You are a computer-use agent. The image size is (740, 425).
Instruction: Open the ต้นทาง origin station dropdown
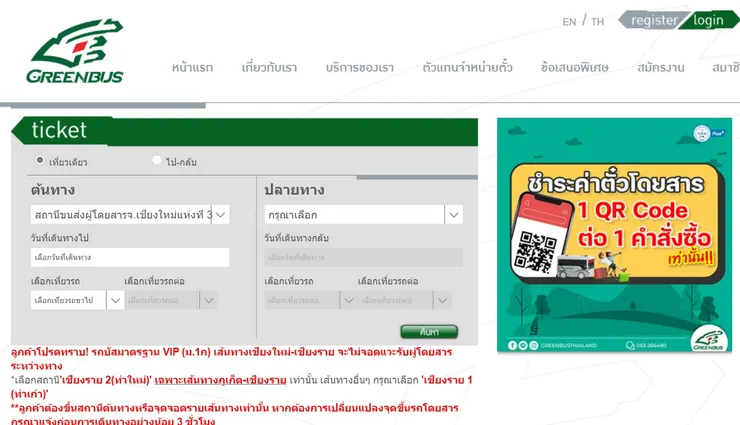[130, 215]
